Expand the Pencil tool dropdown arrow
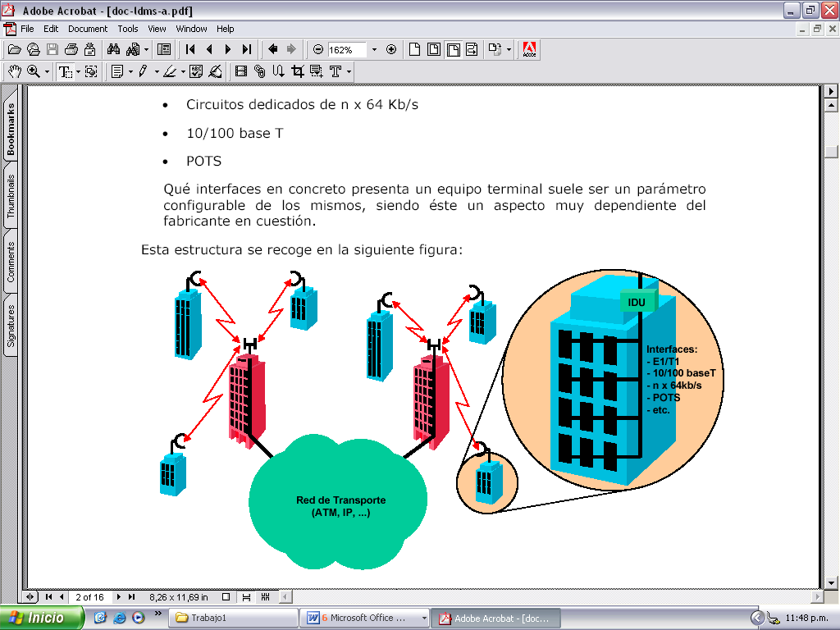Viewport: 840px width, 630px height. point(157,72)
